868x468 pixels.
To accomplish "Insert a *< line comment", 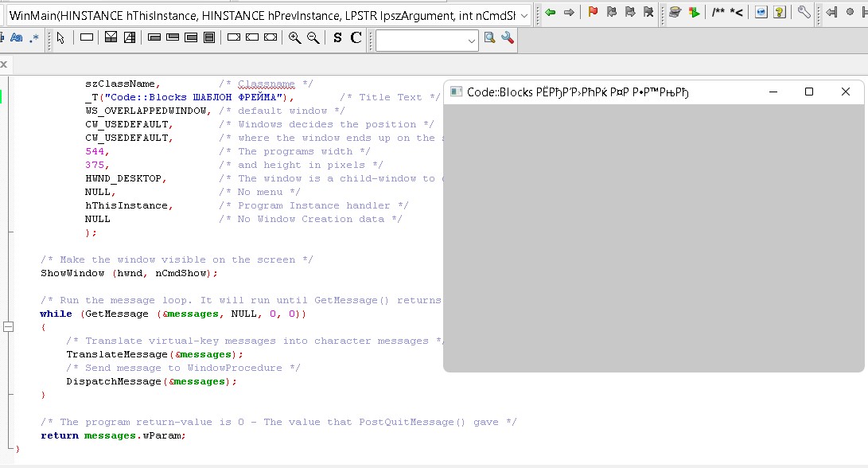I will (736, 12).
